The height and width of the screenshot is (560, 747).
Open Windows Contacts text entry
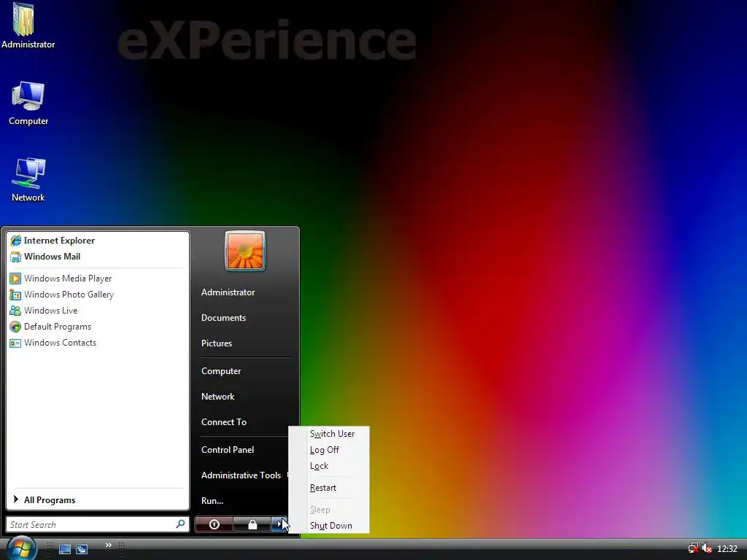pyautogui.click(x=60, y=343)
